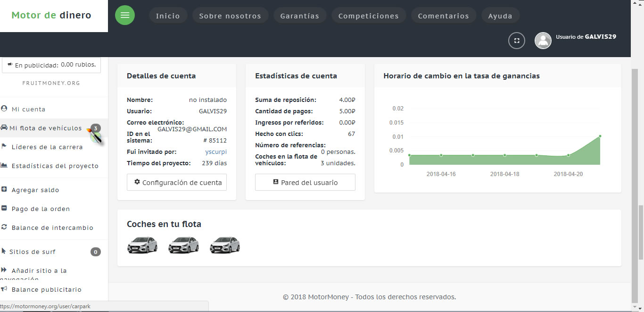Click cursor icon beside Sitios de surf
644x312 pixels.
tap(4, 251)
